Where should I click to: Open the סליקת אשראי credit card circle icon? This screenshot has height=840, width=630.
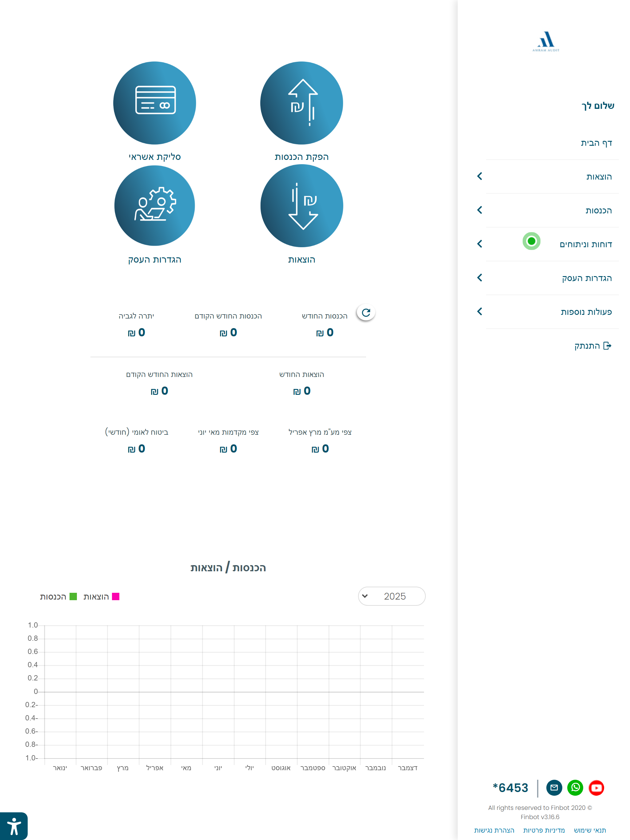click(x=155, y=103)
